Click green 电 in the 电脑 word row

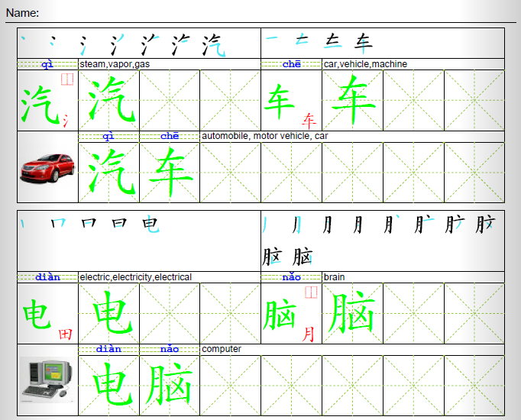tap(113, 384)
